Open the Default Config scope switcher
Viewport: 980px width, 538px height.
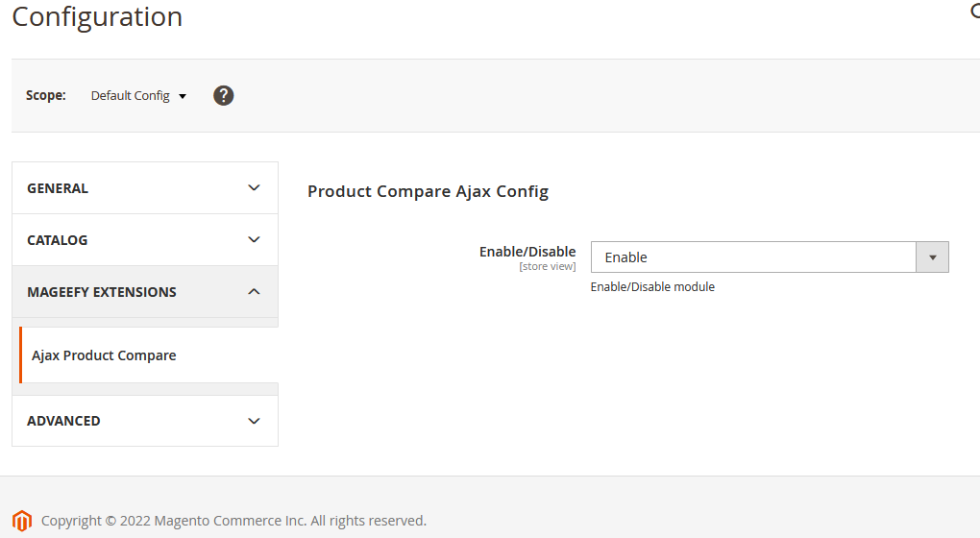pyautogui.click(x=138, y=96)
